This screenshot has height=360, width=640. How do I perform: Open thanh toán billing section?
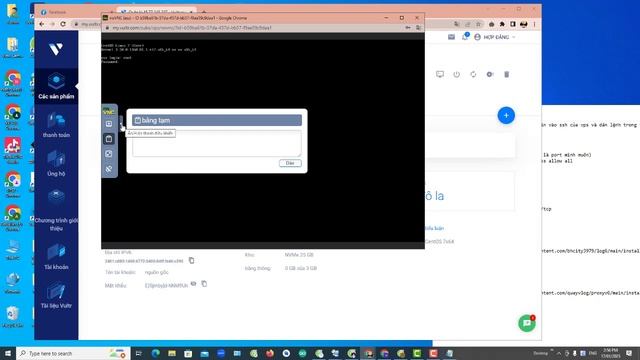coord(56,125)
